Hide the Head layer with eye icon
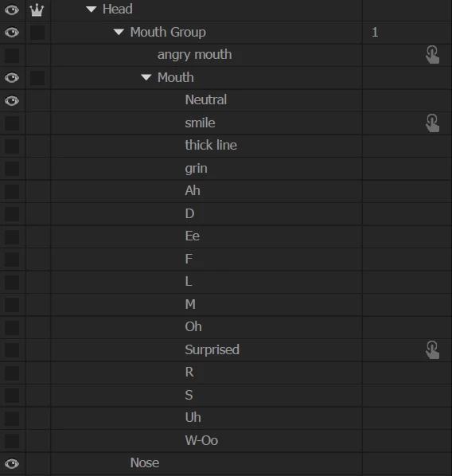This screenshot has width=452, height=476. coord(12,10)
